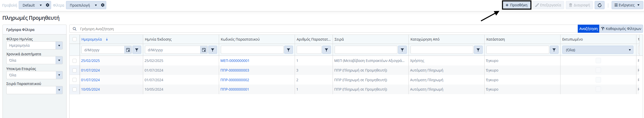Focus Ημερομηνία d/M/yyyy filter field

[x=103, y=50]
